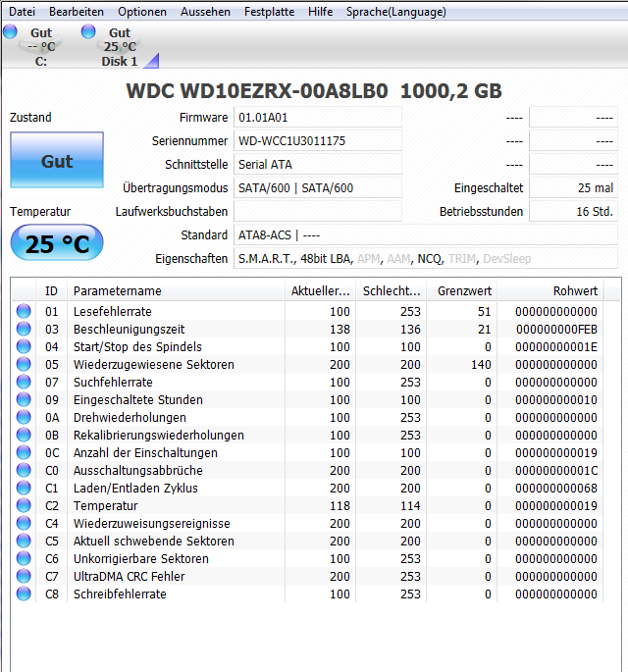Sort by the Grenzwert column header
This screenshot has width=628, height=672.
461,291
